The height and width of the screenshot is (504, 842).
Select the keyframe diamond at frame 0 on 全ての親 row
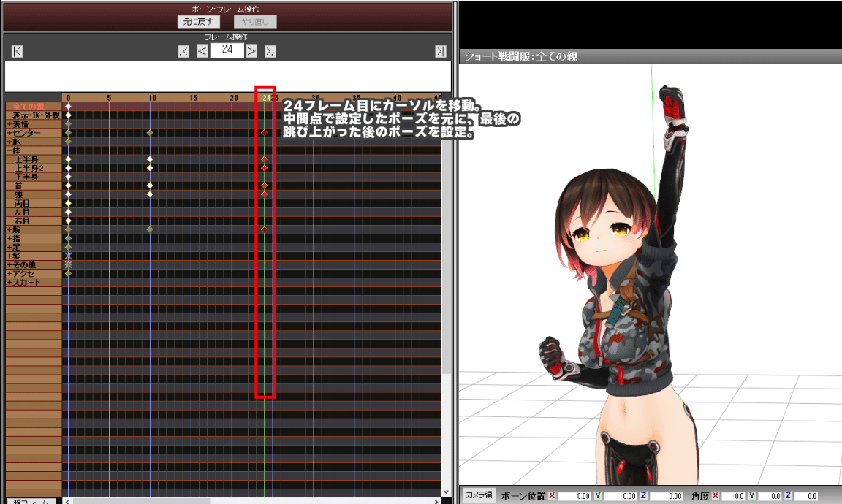(68, 106)
